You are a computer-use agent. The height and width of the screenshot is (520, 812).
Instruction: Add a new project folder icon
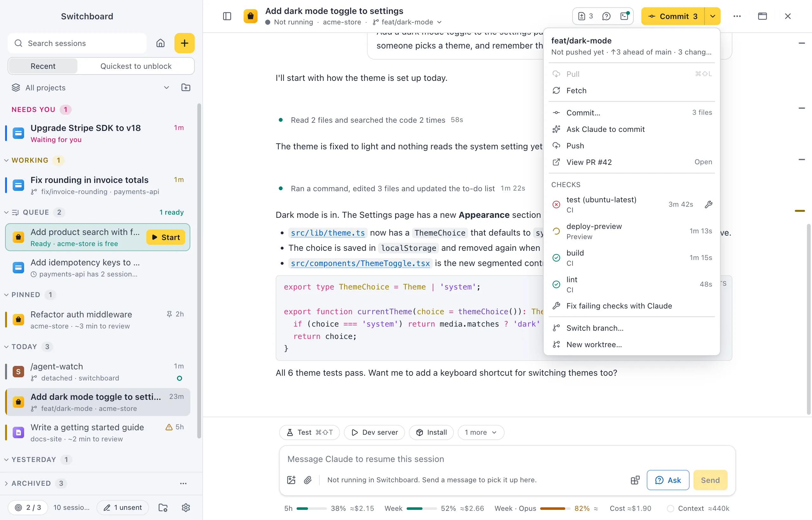(186, 88)
